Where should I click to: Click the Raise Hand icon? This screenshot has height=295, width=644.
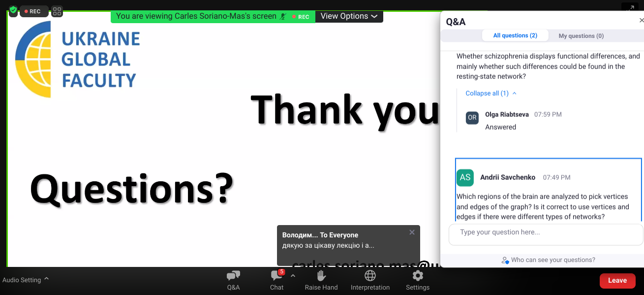(321, 276)
